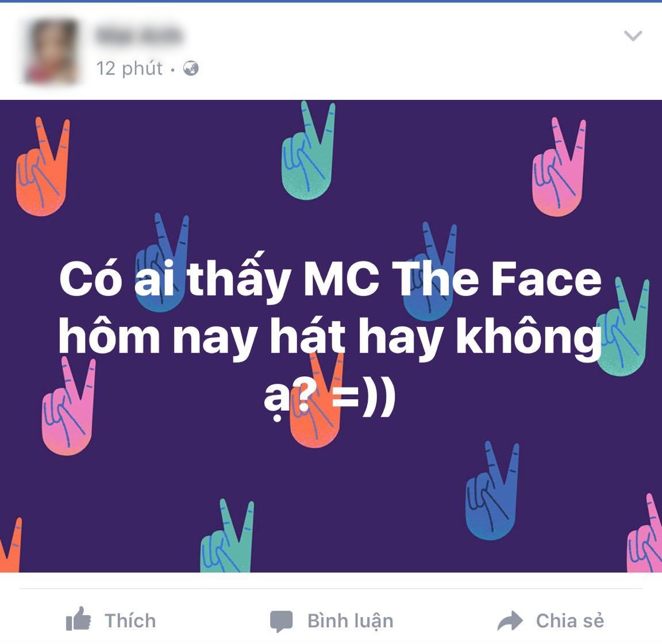Viewport: 662px width, 644px height.
Task: Click the orange peace hand under the profile photo
Action: click(42, 167)
